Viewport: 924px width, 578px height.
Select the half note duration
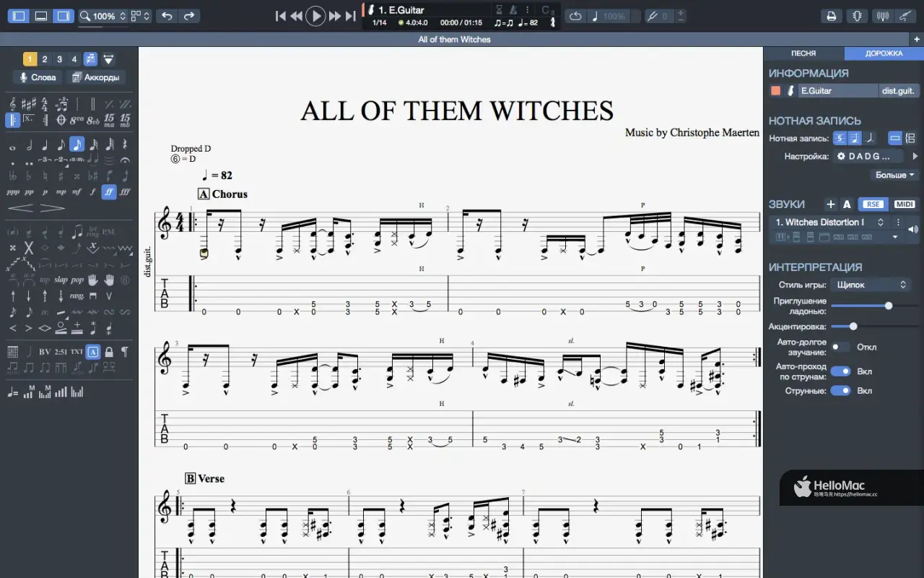[x=29, y=145]
